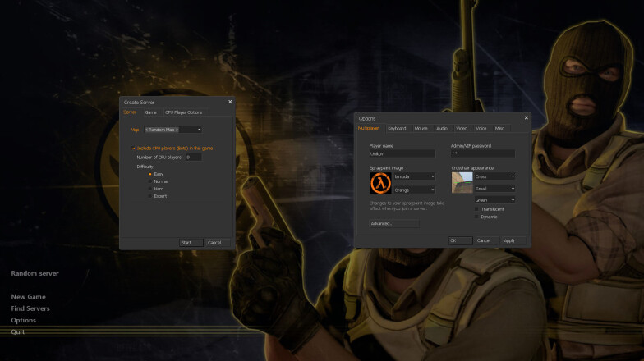Click the Admin/VIP password field

(483, 153)
